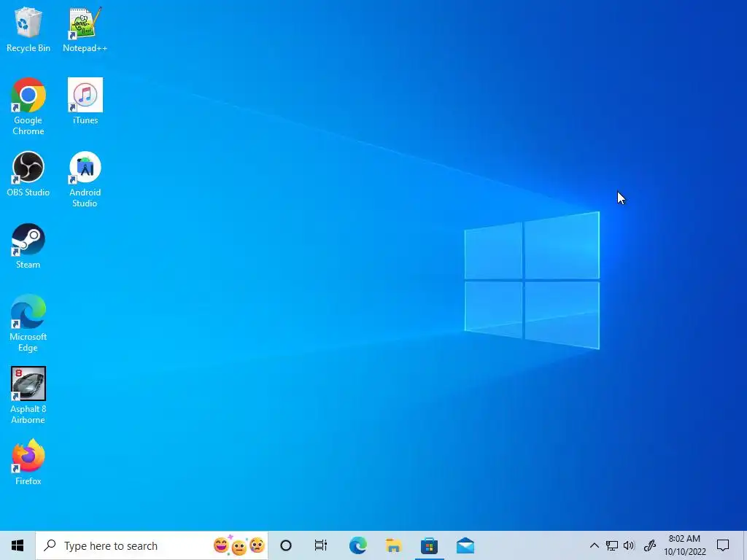Open Cortana circle icon on taskbar
Image resolution: width=747 pixels, height=560 pixels.
click(286, 545)
